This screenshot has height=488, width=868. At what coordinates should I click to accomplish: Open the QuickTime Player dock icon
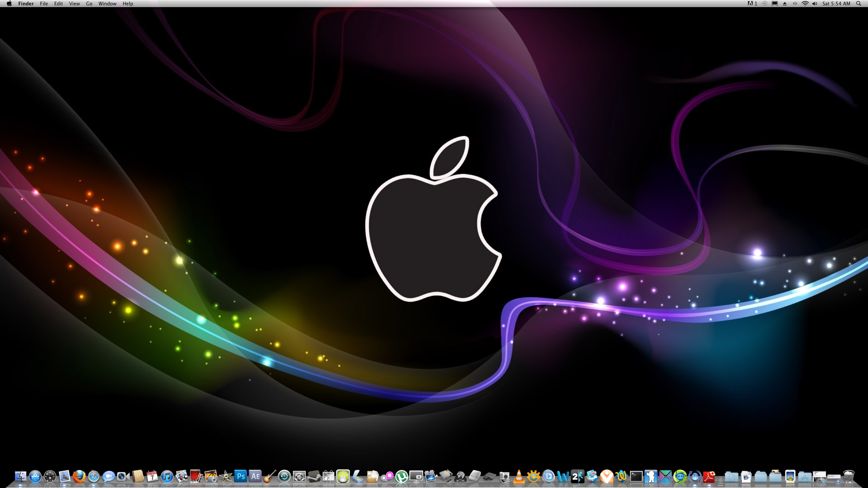point(548,476)
